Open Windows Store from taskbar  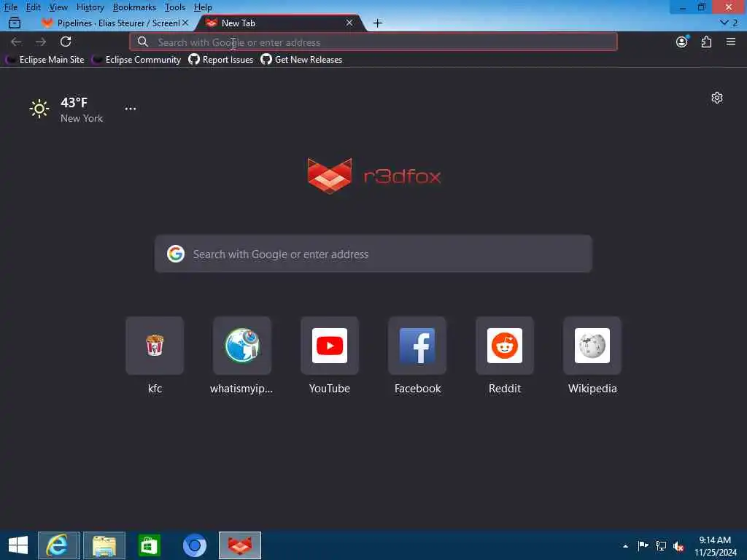pyautogui.click(x=149, y=545)
